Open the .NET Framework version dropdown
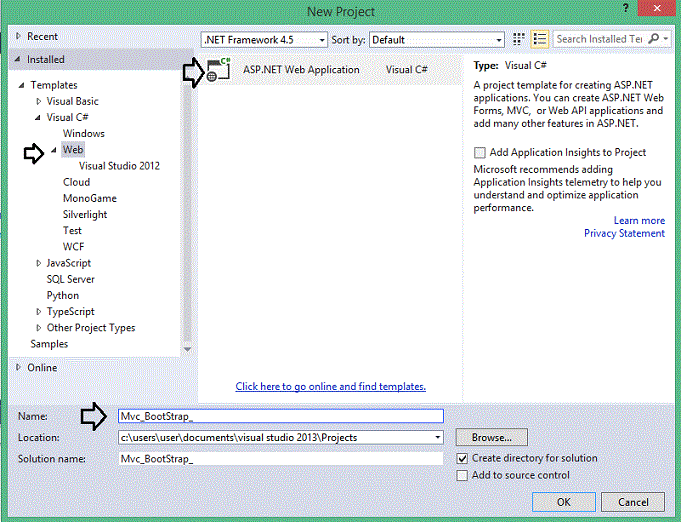This screenshot has width=681, height=522. coord(264,40)
